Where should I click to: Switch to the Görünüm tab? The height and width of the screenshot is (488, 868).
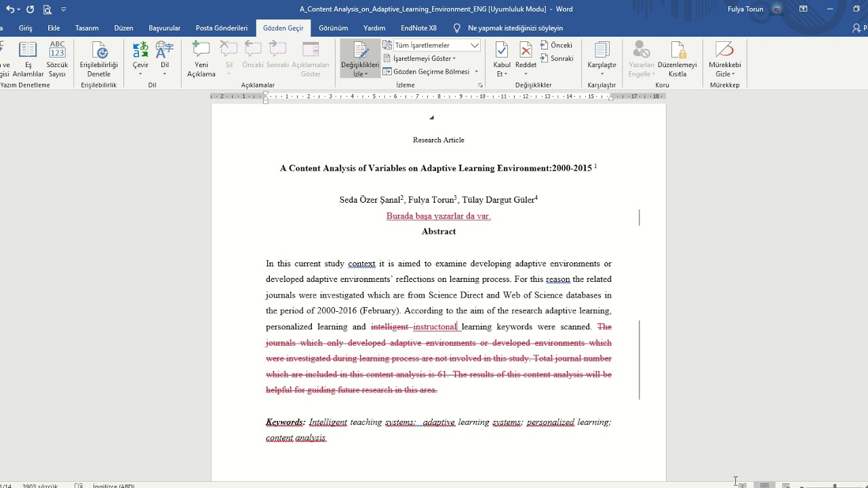(333, 28)
